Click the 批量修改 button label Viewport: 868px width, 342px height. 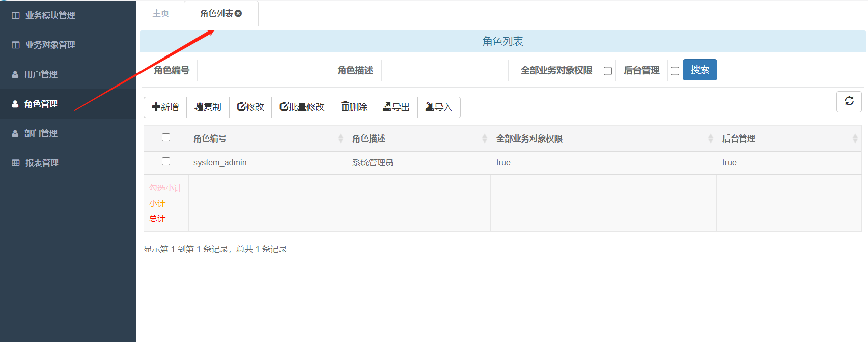coord(306,107)
